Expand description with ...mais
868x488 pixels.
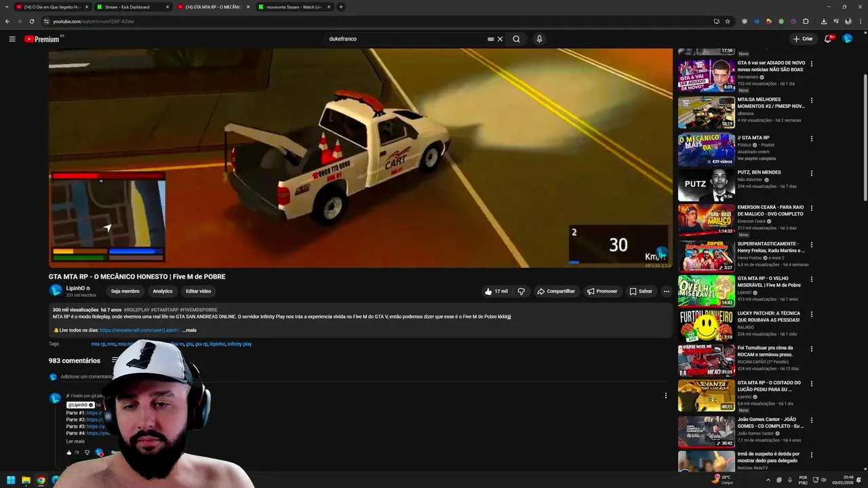[x=189, y=330]
